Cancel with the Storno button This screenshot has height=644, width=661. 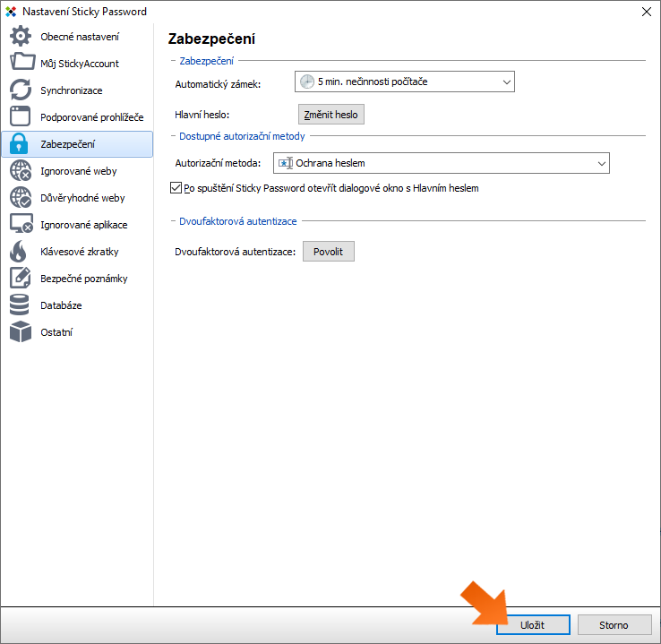pyautogui.click(x=614, y=624)
